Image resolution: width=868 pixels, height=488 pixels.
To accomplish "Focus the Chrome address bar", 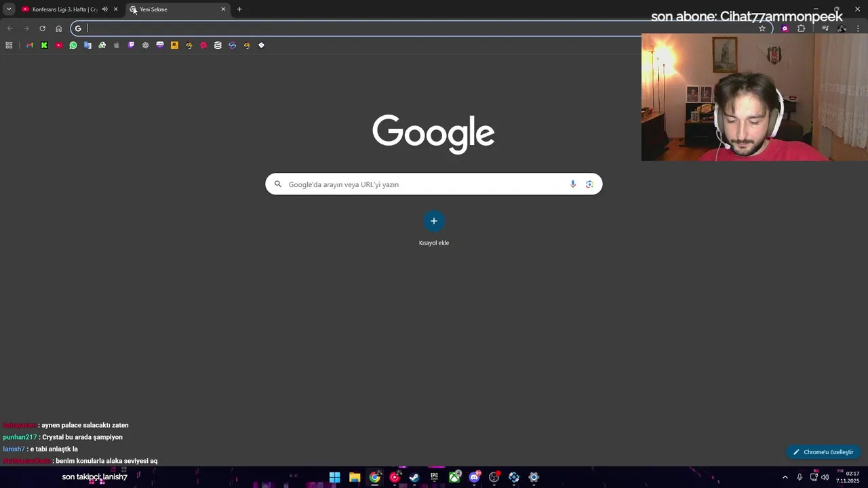I will pyautogui.click(x=420, y=28).
